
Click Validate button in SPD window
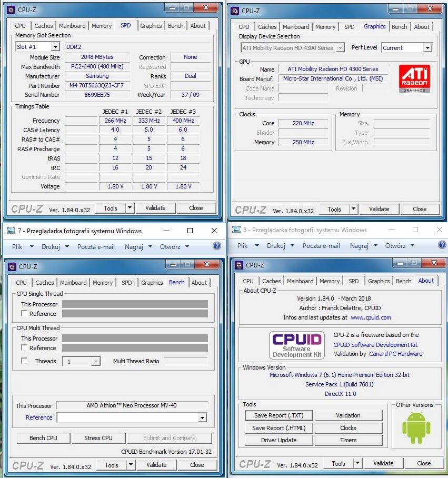(x=155, y=208)
